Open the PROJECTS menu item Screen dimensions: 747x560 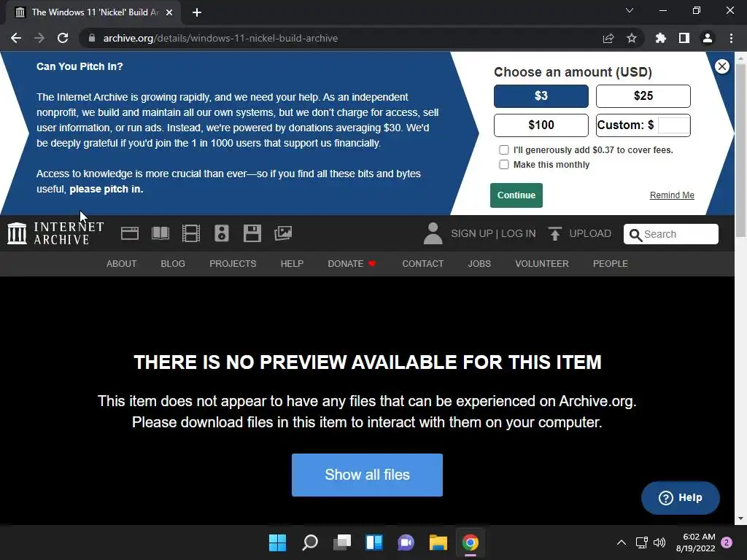(x=233, y=264)
